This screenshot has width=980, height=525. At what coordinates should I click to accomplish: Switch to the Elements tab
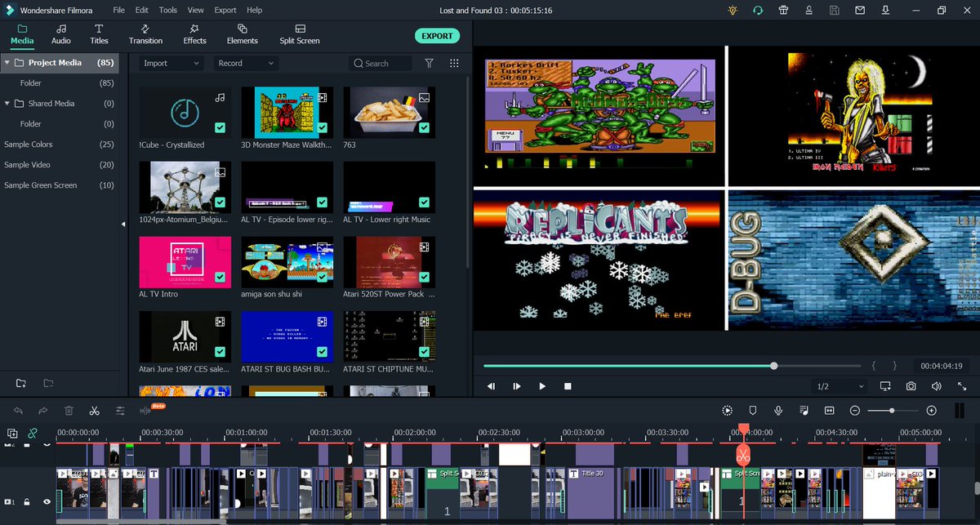pyautogui.click(x=243, y=34)
